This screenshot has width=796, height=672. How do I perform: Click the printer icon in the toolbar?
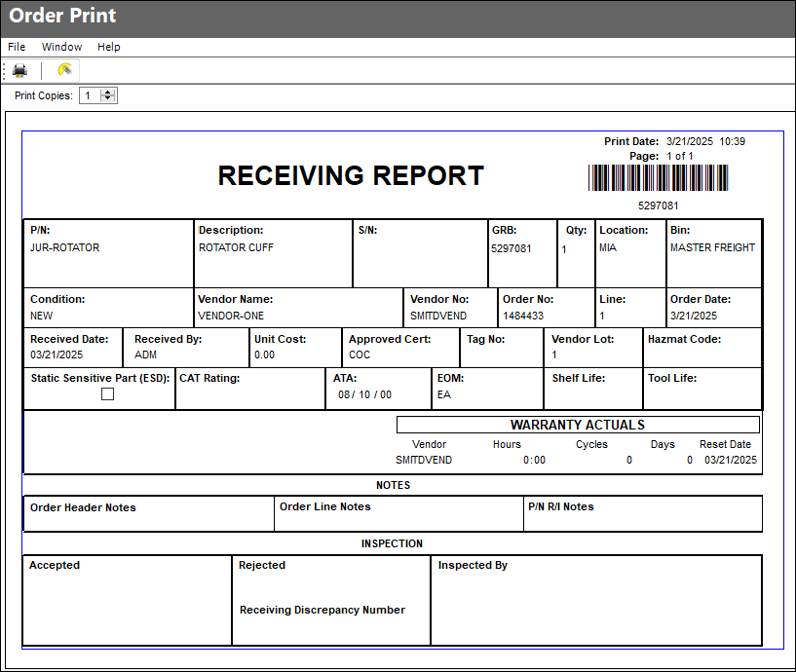click(19, 70)
